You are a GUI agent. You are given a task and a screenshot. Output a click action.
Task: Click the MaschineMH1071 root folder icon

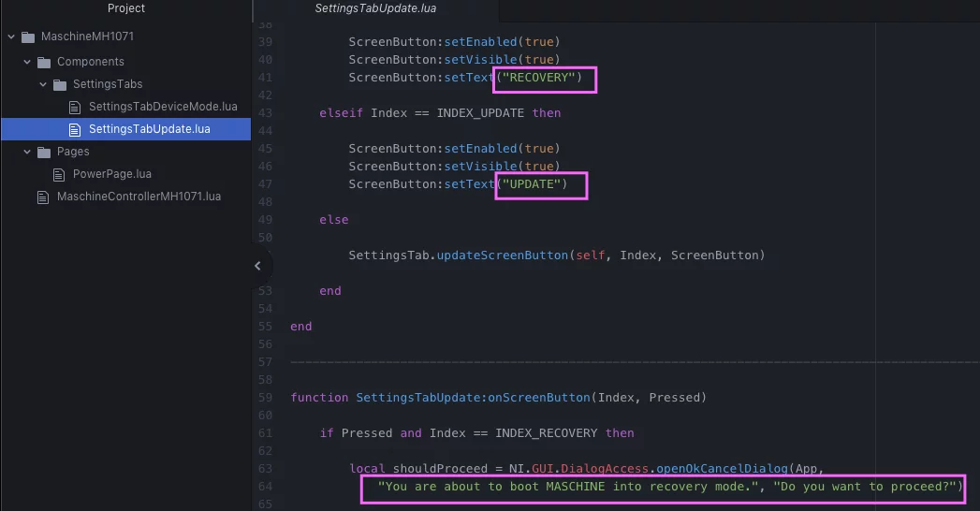click(28, 36)
